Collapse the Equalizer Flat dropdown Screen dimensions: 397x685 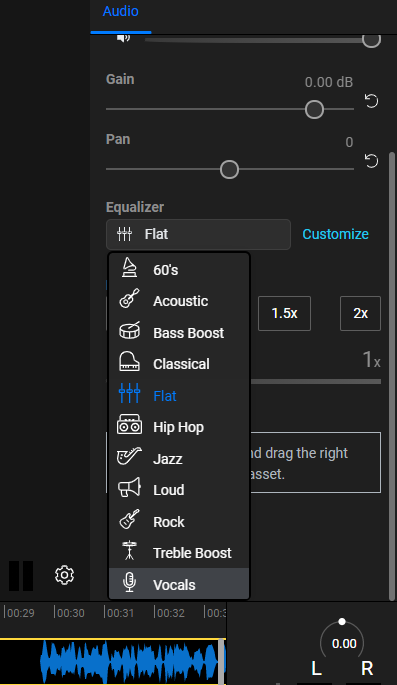pyautogui.click(x=198, y=234)
